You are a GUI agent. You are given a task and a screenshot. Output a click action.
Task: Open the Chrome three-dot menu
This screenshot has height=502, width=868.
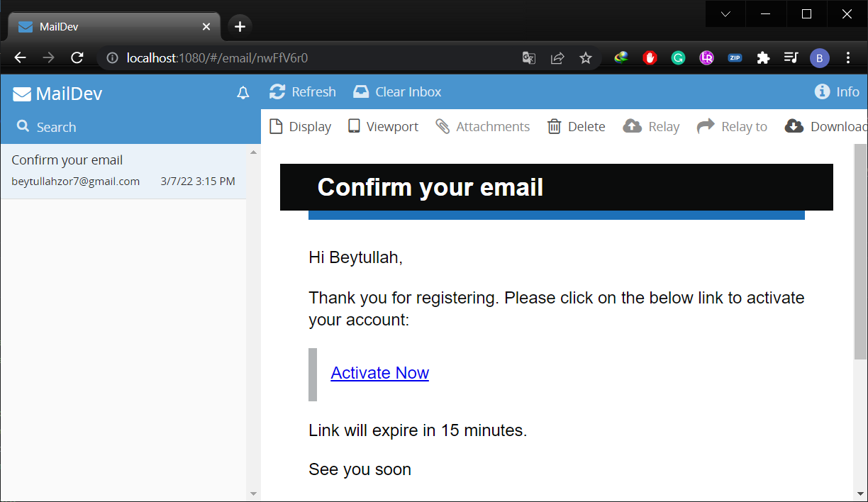(x=848, y=57)
